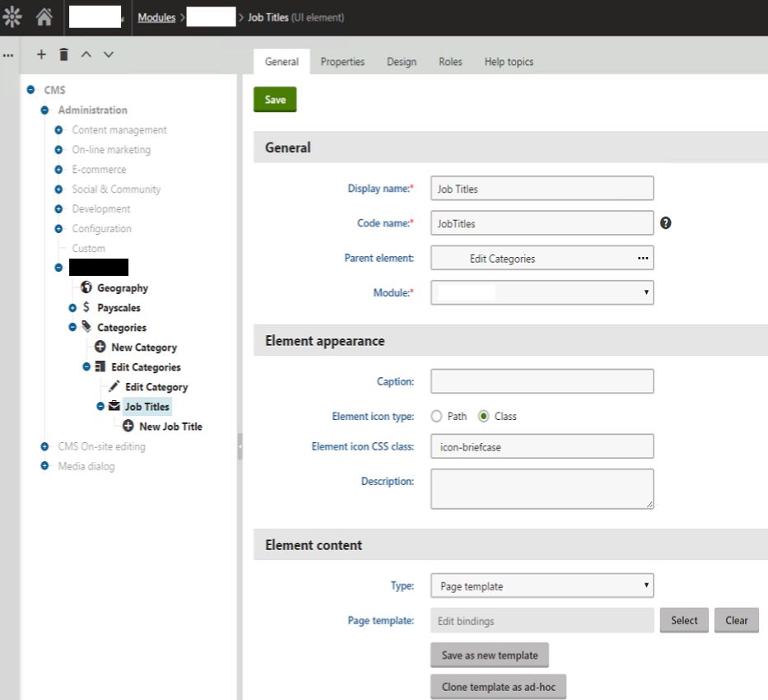Screen dimensions: 768x700
Task: Switch to the Design tab
Action: coord(402,62)
